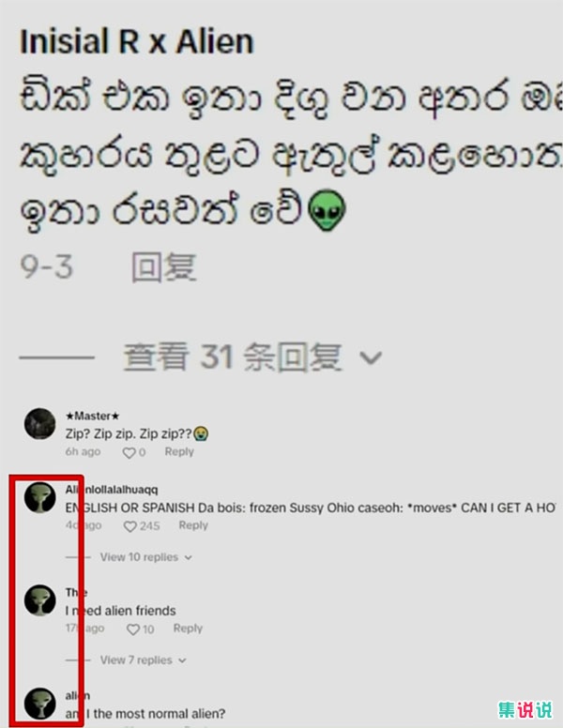Open the avatar of the most normal alien commenter
Viewport: 563px width, 728px height.
(x=40, y=703)
